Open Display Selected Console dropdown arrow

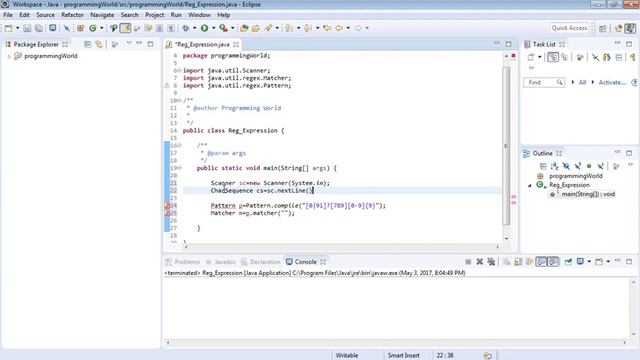(589, 262)
